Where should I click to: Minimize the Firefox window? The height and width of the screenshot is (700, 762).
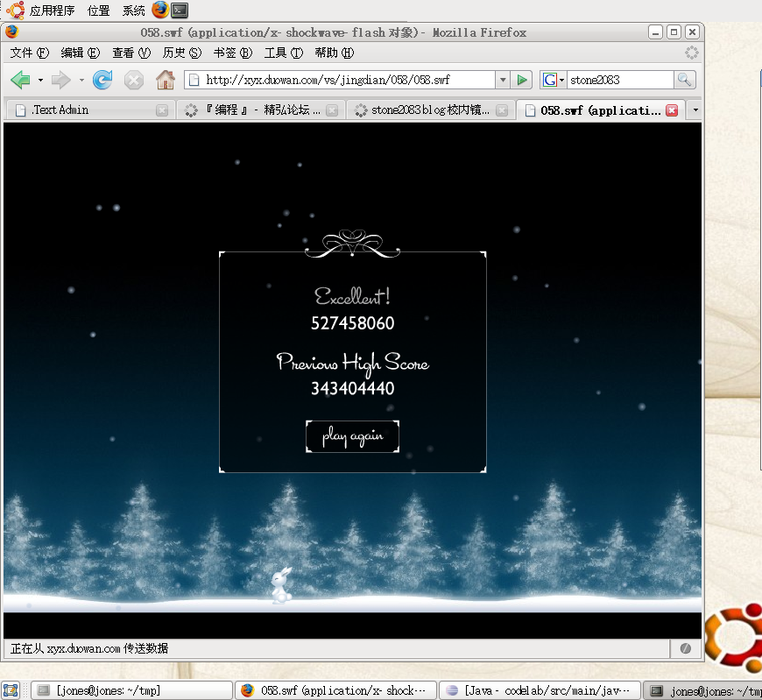tap(655, 32)
